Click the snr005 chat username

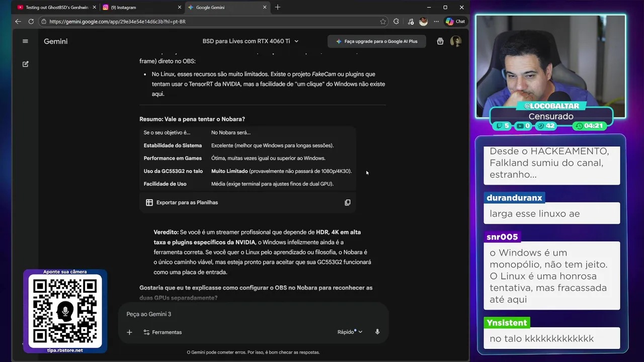tap(502, 237)
